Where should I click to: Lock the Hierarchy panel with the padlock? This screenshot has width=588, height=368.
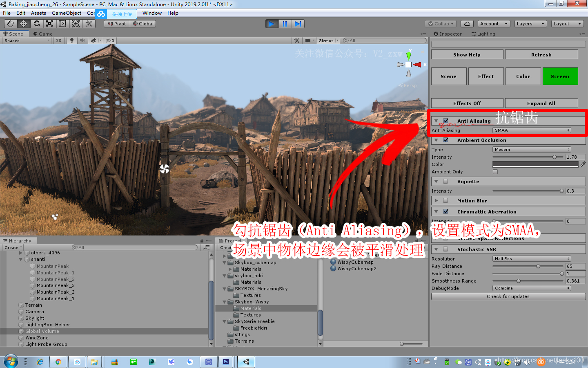(x=202, y=241)
